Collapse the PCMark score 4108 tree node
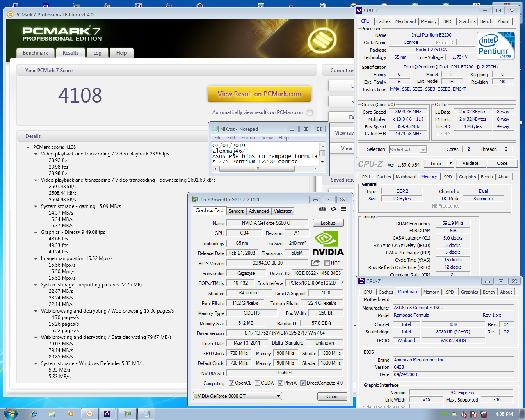 28,147
